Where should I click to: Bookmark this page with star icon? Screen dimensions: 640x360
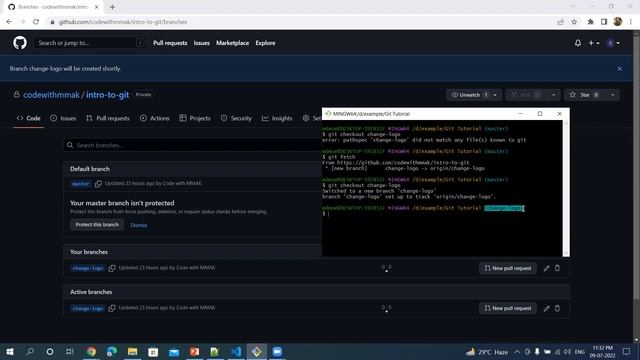574,22
